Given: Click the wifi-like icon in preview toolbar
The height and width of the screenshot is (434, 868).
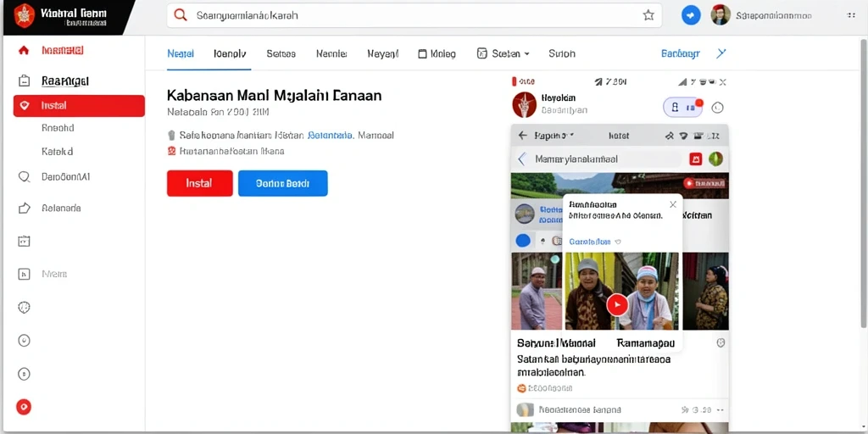Looking at the screenshot, I should (x=683, y=135).
